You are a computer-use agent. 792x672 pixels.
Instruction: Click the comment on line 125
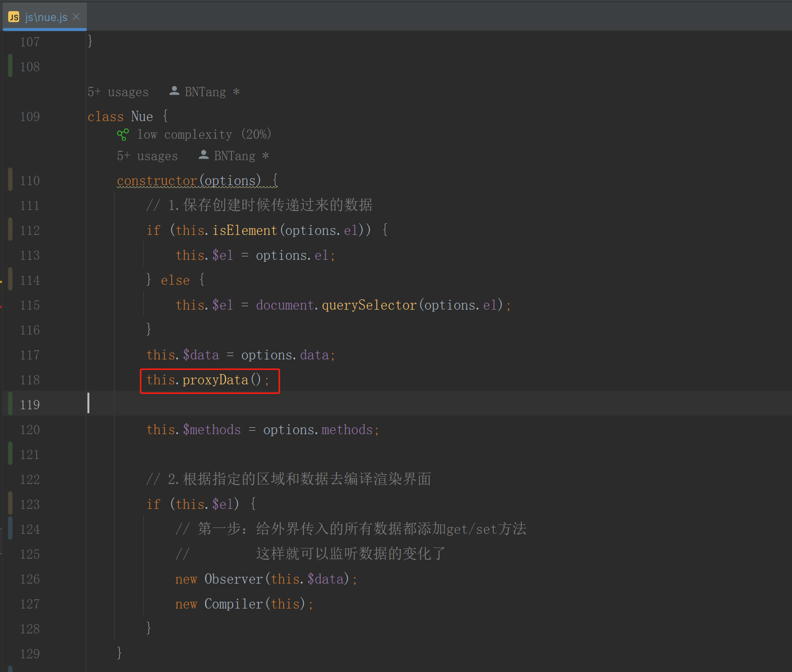(x=311, y=554)
